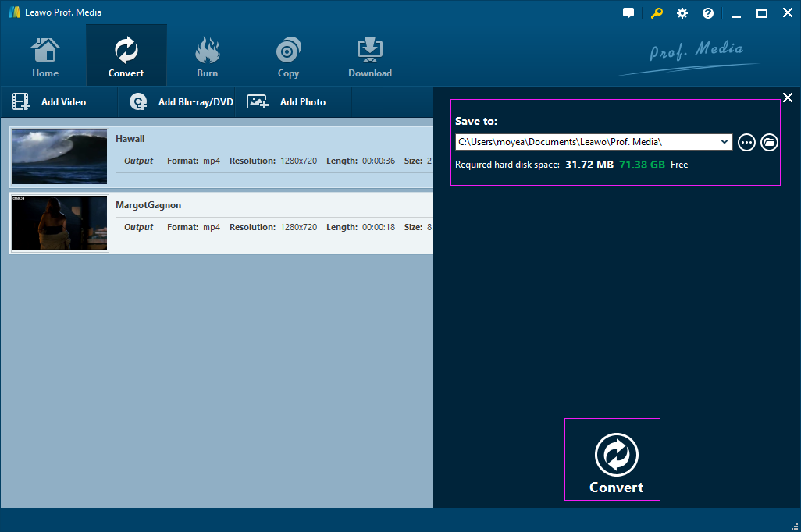
Task: Click Add Blu-ray/DVD button
Action: tap(181, 102)
